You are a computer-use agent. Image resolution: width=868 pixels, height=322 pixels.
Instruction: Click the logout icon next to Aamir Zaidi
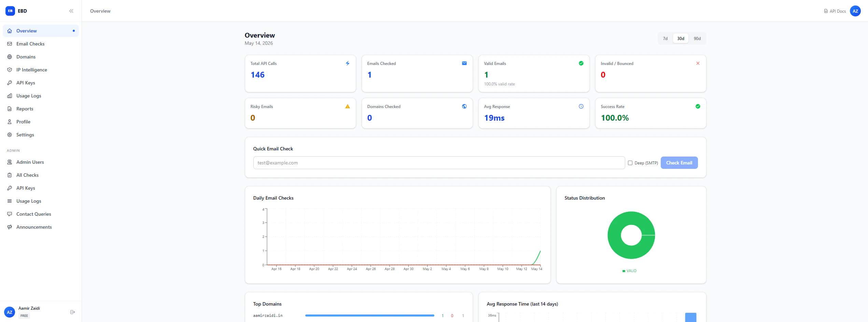pos(72,312)
